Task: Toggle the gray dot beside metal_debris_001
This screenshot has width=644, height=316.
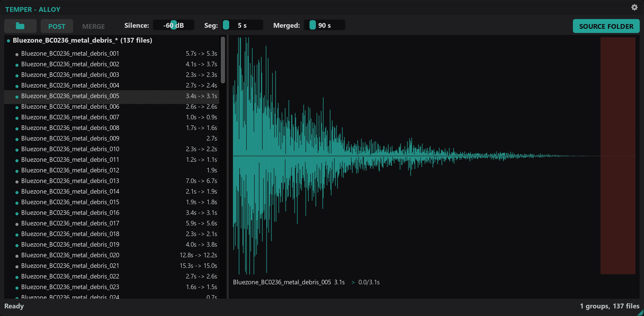Action: click(x=17, y=54)
